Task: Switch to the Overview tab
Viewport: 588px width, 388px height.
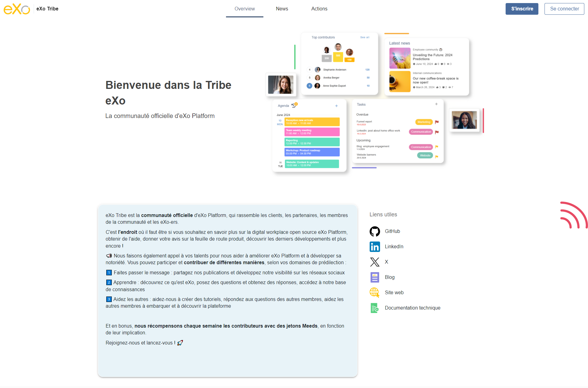Action: [x=244, y=9]
